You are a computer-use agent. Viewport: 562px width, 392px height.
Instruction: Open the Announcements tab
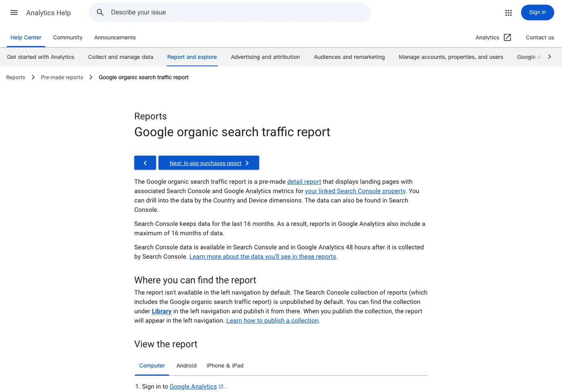[x=115, y=38]
